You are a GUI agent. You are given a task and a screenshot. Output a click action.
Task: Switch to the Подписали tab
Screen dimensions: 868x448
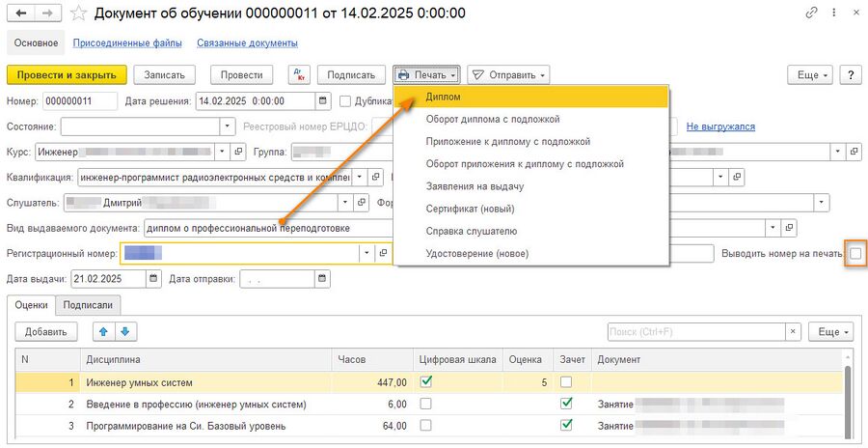tap(89, 304)
